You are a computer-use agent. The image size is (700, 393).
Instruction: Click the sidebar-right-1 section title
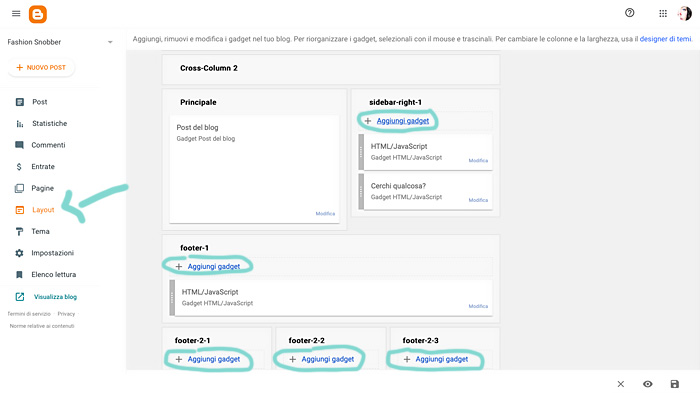click(395, 102)
